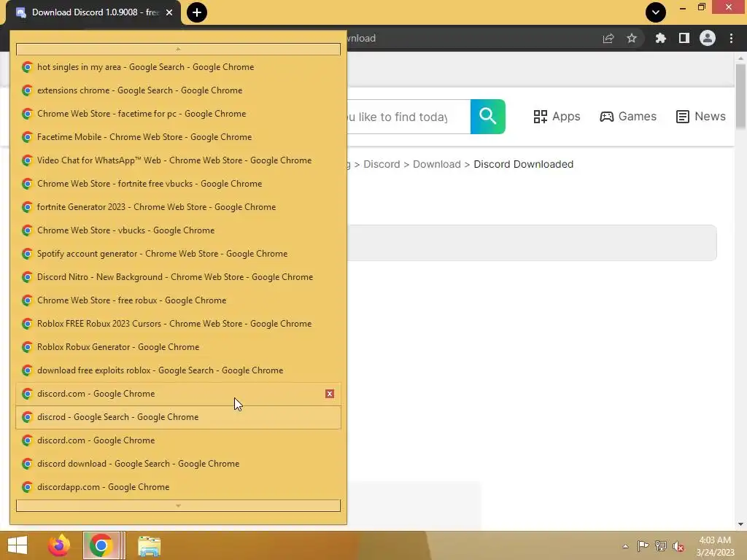The height and width of the screenshot is (560, 747).
Task: Click the website search input field
Action: click(409, 117)
